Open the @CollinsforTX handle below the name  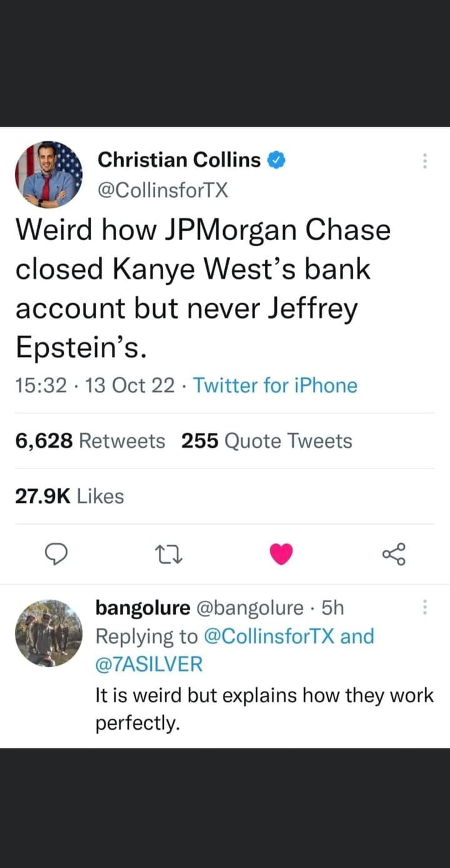162,189
